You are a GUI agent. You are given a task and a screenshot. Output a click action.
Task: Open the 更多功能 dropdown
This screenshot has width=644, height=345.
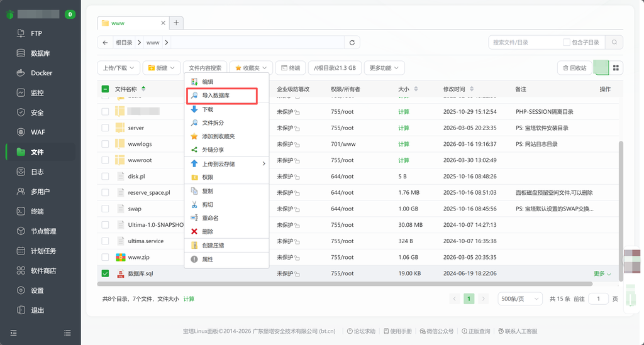[x=384, y=68]
